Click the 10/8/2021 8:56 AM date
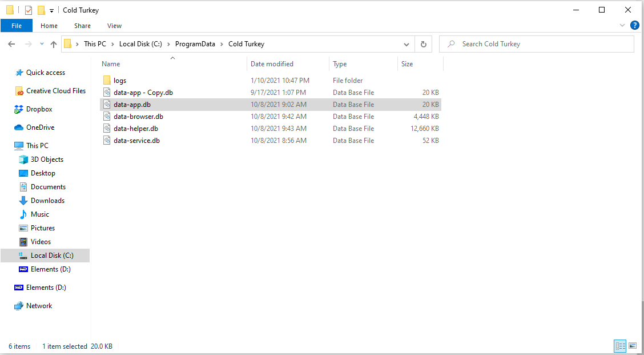 [x=279, y=140]
